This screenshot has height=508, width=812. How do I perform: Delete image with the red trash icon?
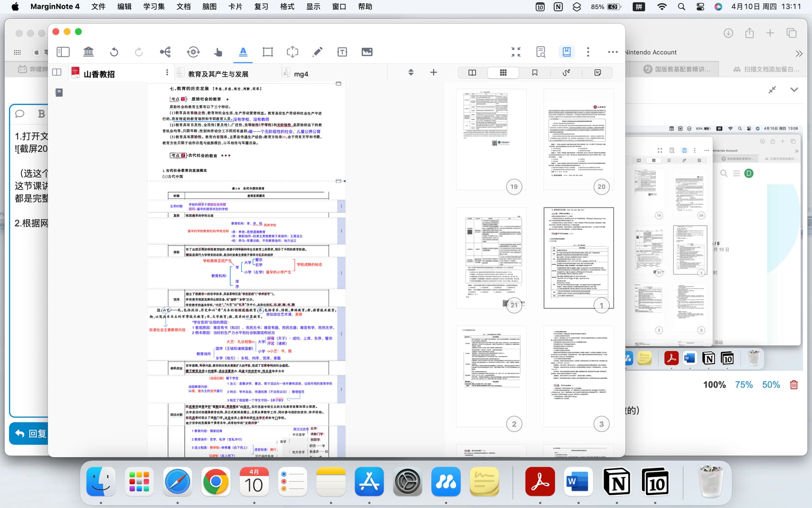point(794,385)
